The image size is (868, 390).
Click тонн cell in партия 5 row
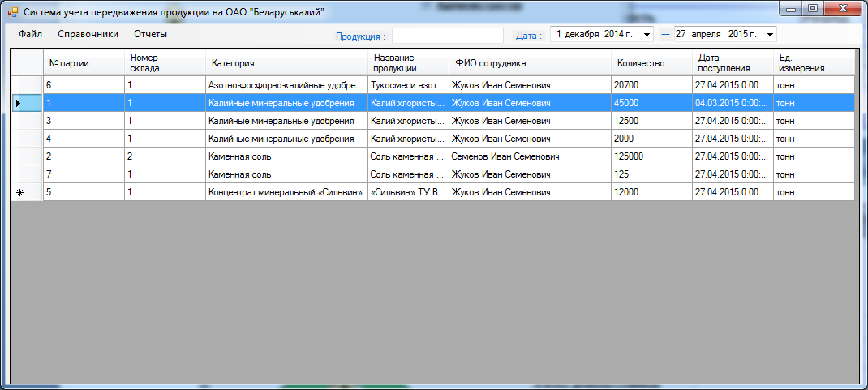click(x=814, y=192)
